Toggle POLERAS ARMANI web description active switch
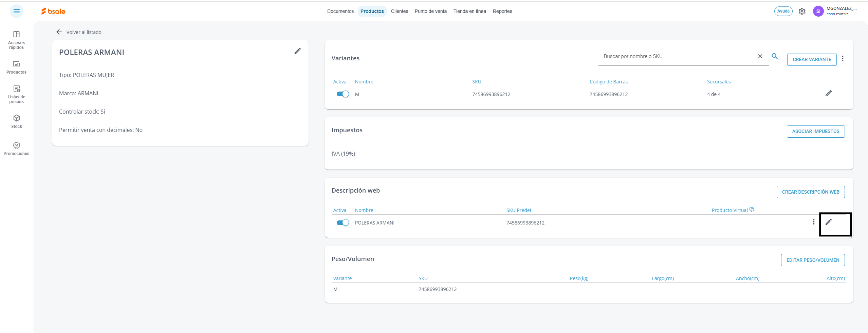868x333 pixels. (x=343, y=222)
